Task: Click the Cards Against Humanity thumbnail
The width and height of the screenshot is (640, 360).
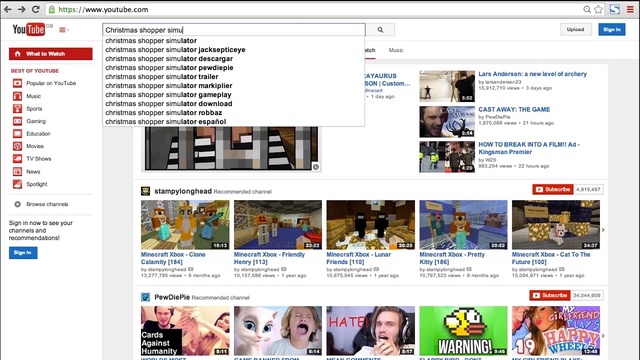Action: click(x=185, y=331)
